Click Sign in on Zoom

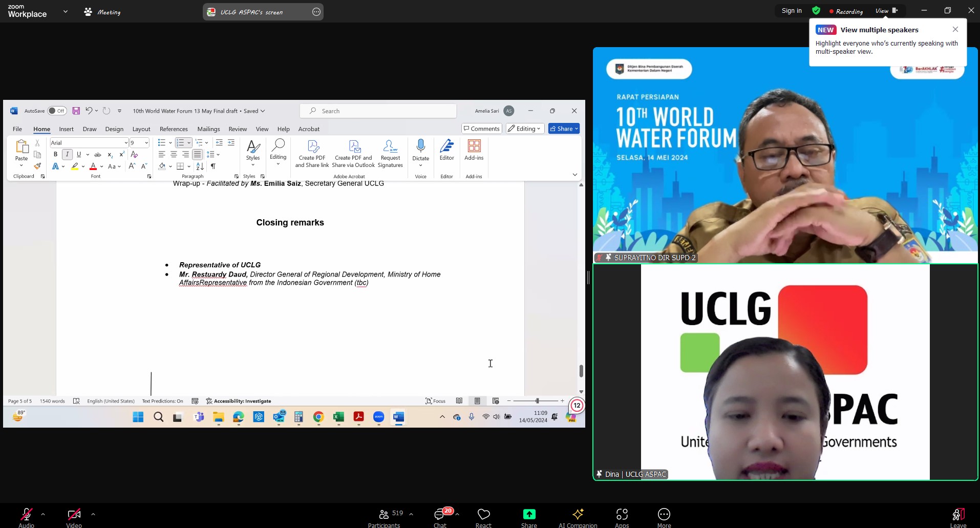pos(792,11)
